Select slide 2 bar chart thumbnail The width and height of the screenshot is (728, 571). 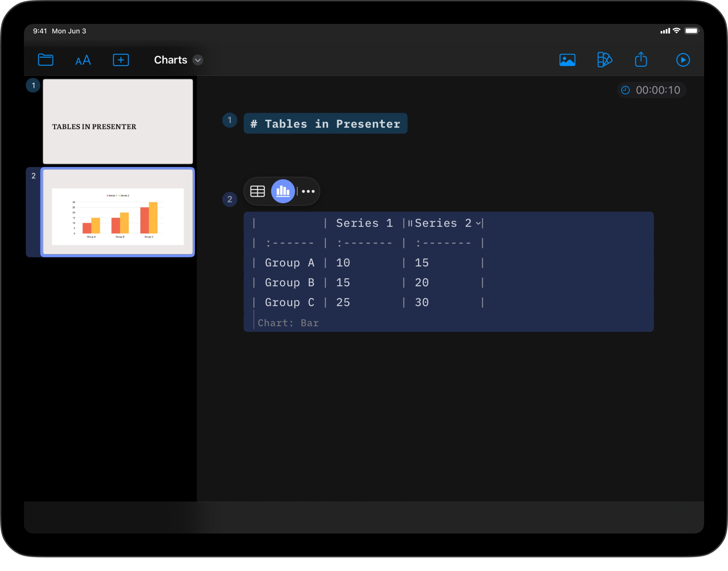[x=118, y=212]
